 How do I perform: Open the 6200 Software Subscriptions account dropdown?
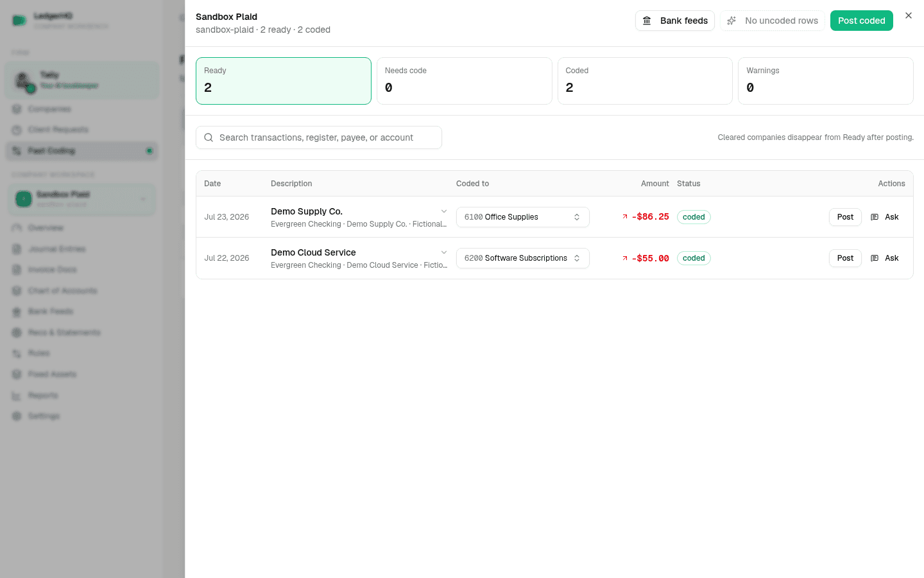tap(522, 258)
